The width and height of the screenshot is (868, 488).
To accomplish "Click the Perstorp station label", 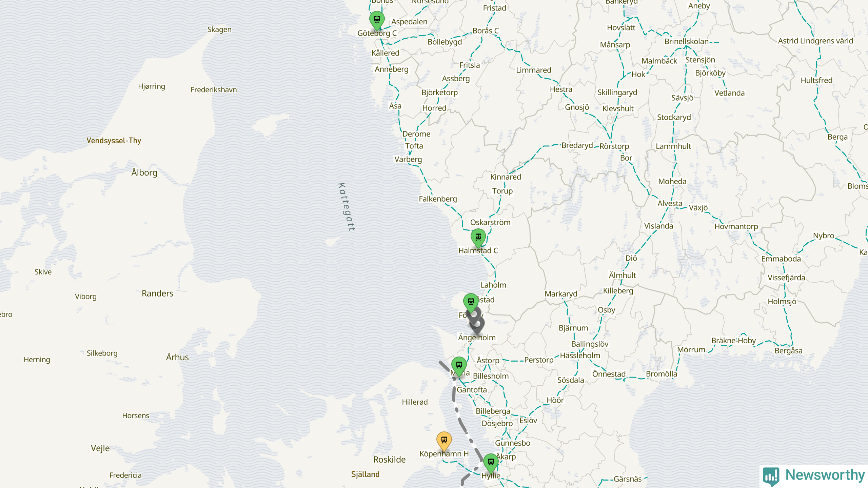I will click(x=539, y=360).
